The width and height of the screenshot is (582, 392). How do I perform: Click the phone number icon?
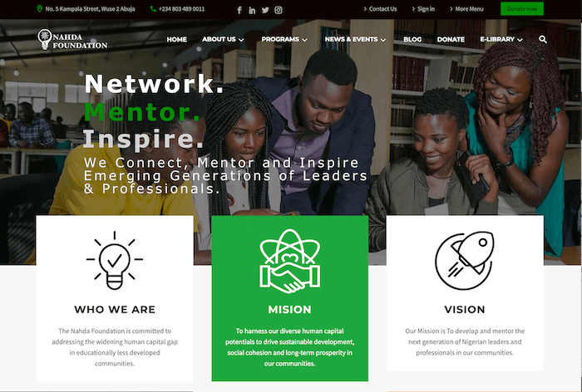coord(153,8)
